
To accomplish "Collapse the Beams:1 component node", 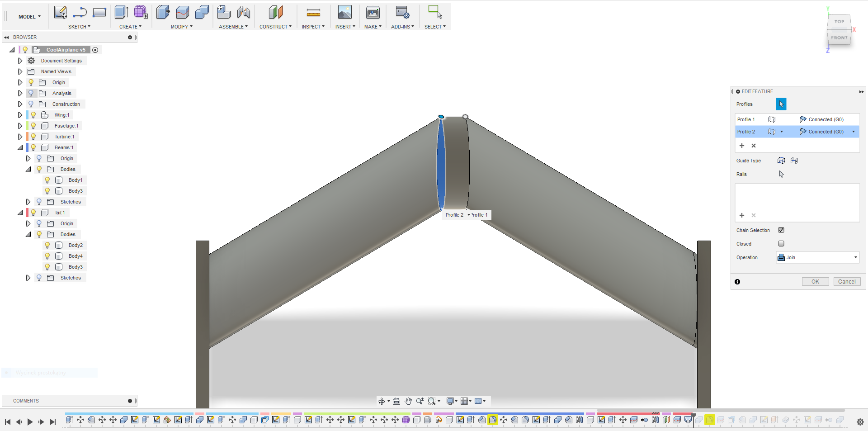I will pyautogui.click(x=20, y=147).
